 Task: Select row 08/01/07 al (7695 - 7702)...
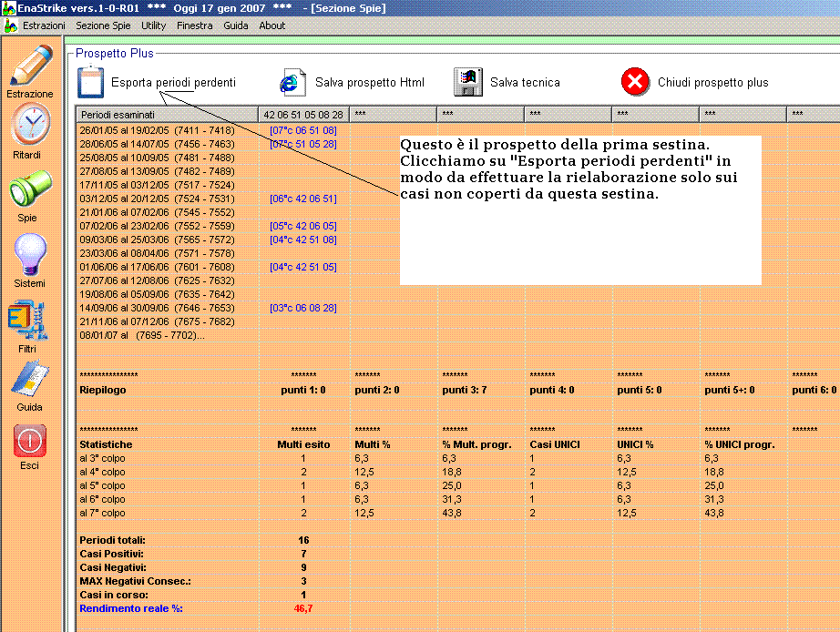[142, 336]
